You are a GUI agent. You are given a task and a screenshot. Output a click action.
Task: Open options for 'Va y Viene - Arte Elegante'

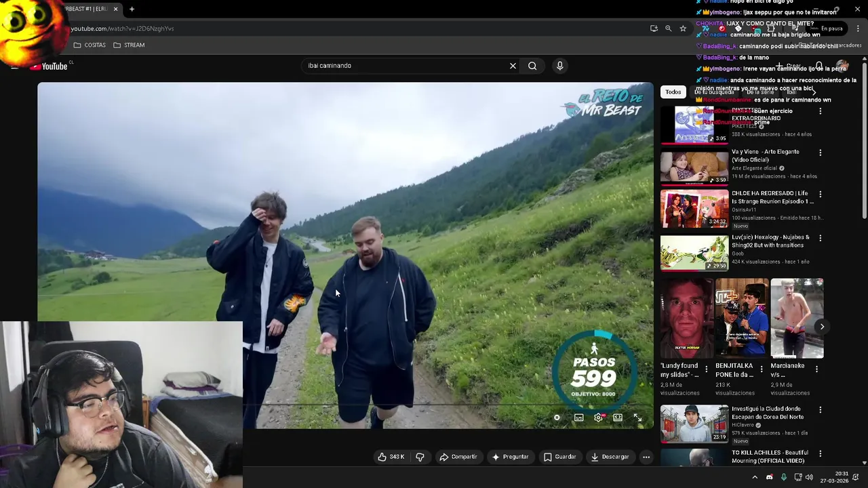click(x=820, y=153)
